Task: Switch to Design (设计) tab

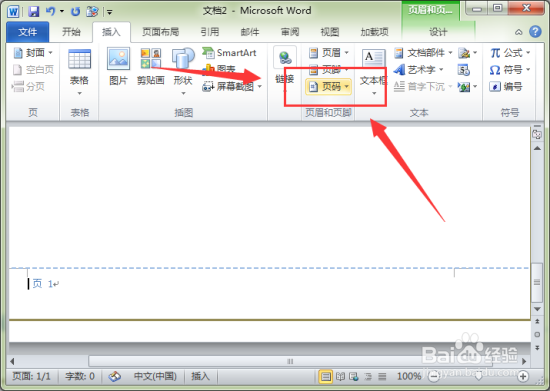Action: [x=438, y=32]
